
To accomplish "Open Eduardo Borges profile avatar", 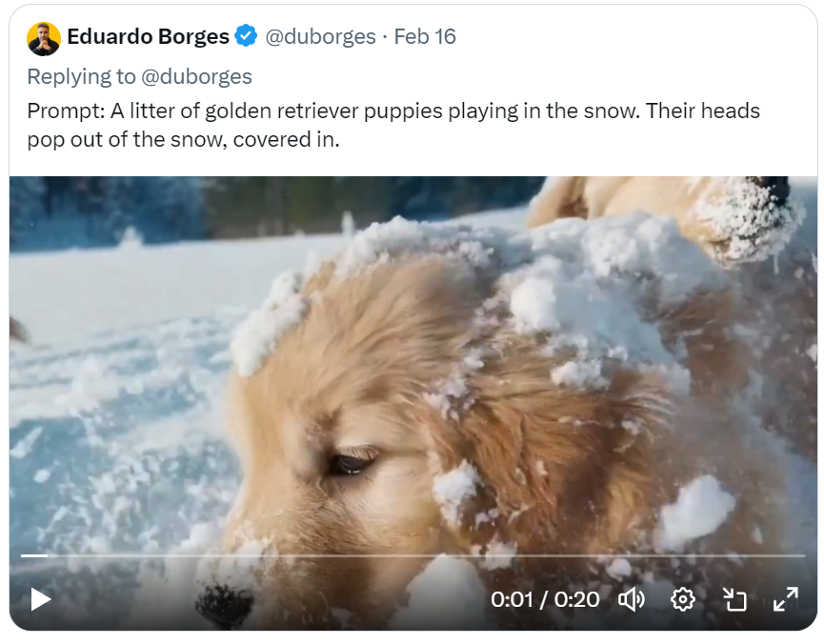I will [44, 39].
